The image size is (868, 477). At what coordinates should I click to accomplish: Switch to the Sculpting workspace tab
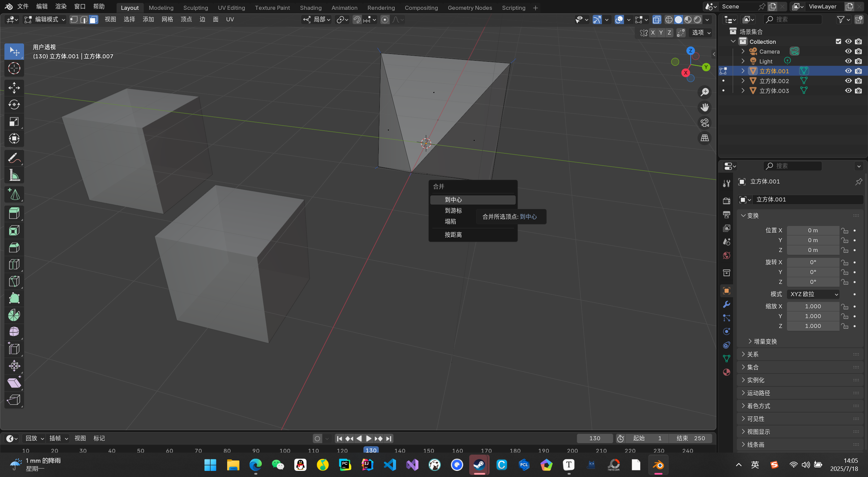tap(195, 7)
